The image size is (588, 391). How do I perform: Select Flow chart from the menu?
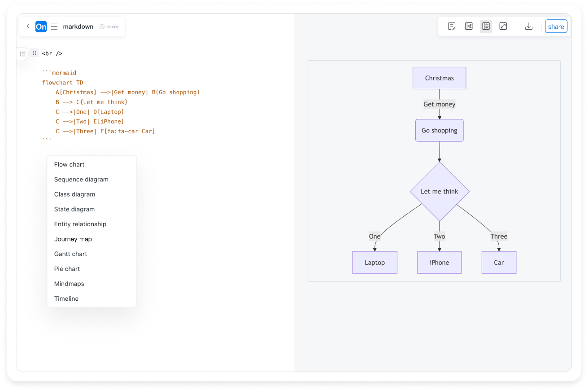pos(91,165)
